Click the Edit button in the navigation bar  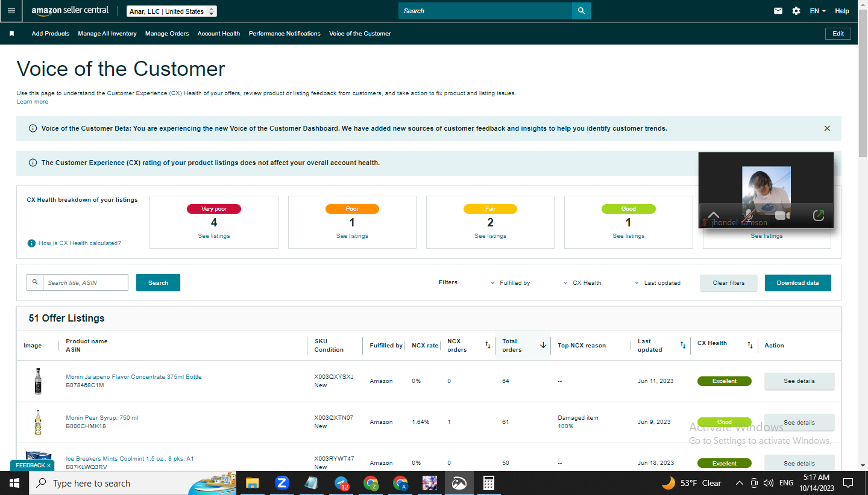(x=838, y=34)
